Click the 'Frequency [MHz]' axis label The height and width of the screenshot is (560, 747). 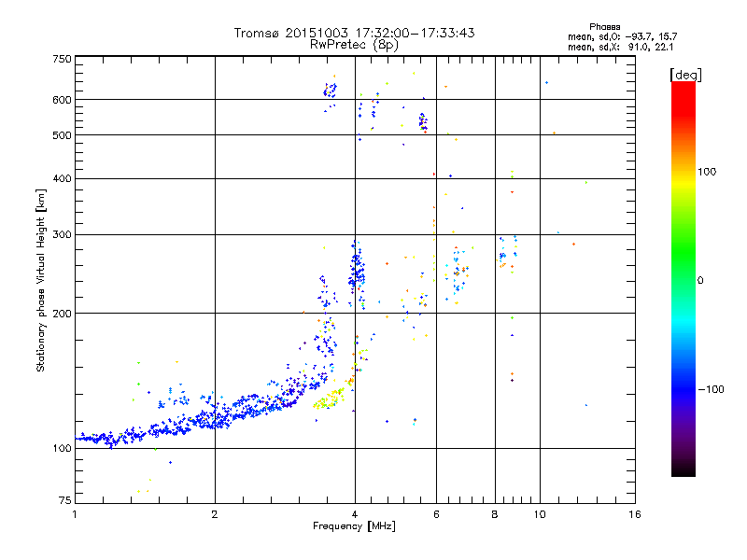(x=354, y=526)
